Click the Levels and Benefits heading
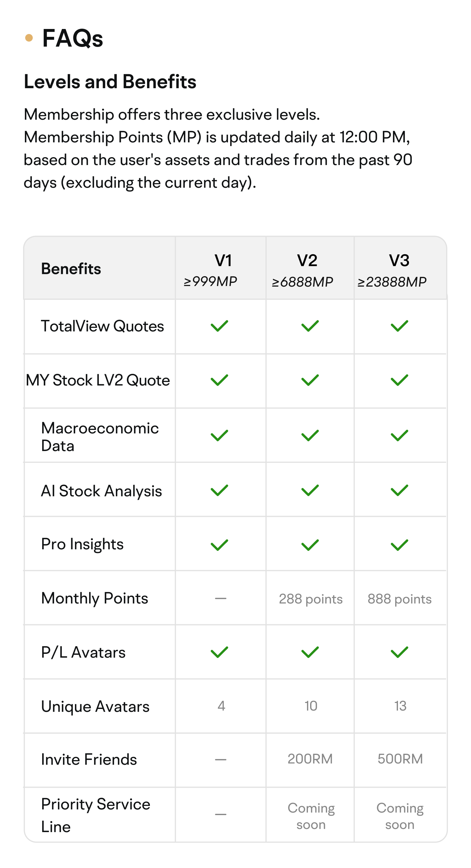471x868 pixels. click(x=110, y=82)
